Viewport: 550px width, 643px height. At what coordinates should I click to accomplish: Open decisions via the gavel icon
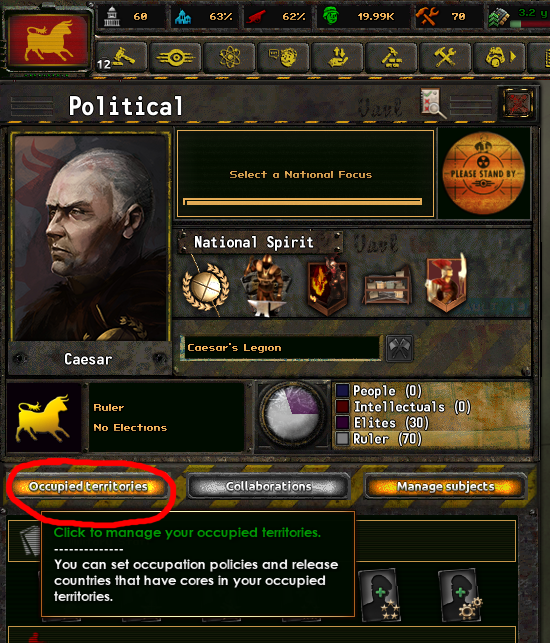pos(121,57)
